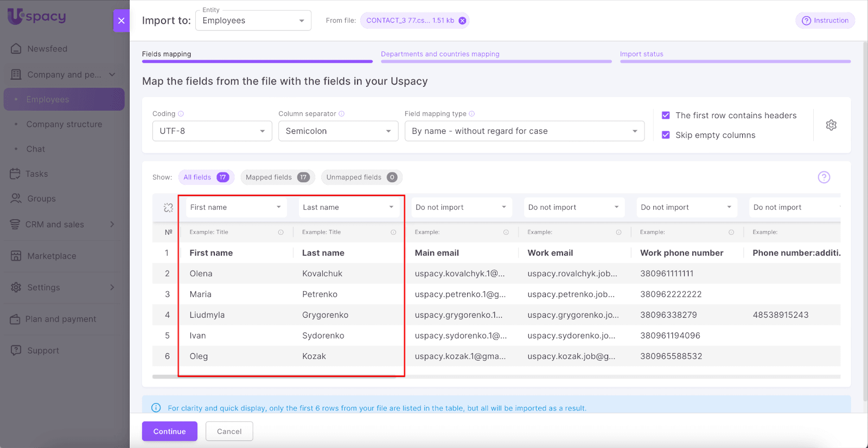Viewport: 868px width, 448px height.
Task: Click the Field mapping type info icon
Action: [472, 114]
